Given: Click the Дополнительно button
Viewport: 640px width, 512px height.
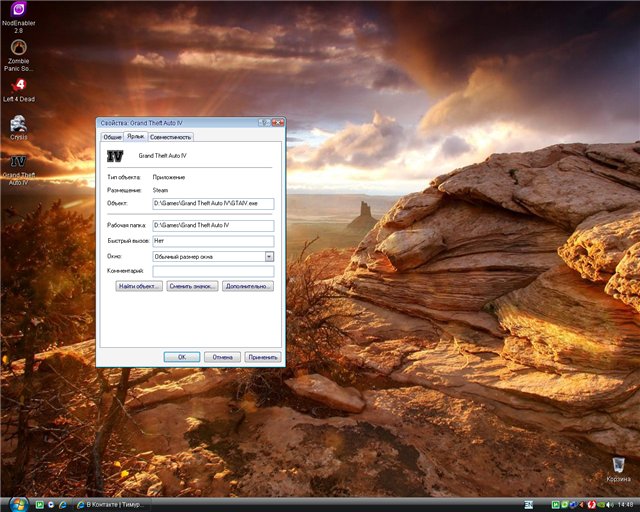Looking at the screenshot, I should (x=248, y=286).
